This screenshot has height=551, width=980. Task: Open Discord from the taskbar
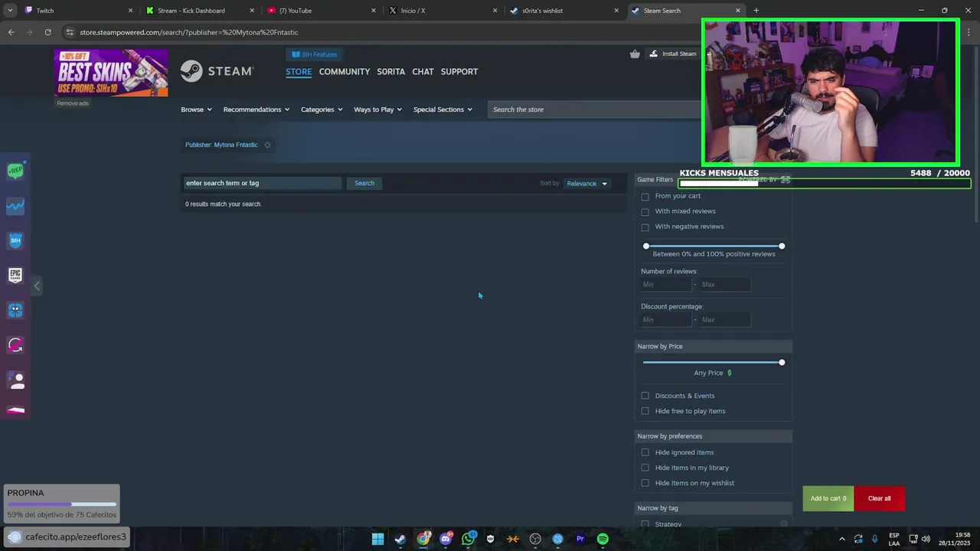coord(446,539)
